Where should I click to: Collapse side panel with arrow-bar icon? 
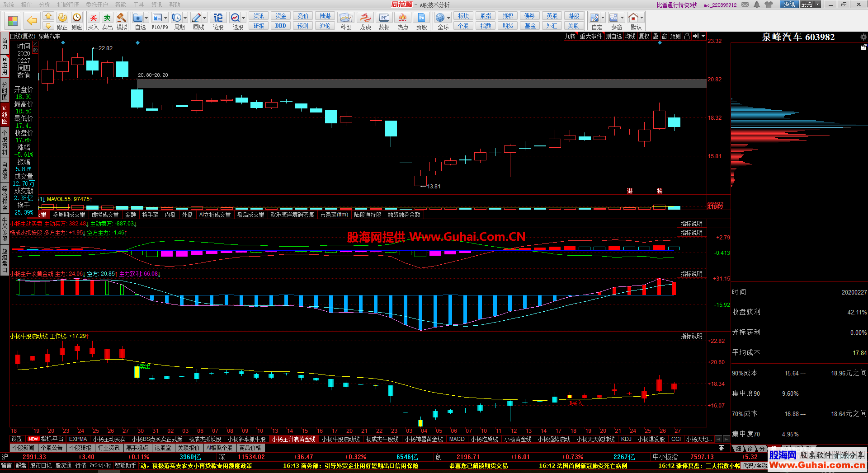(x=696, y=37)
